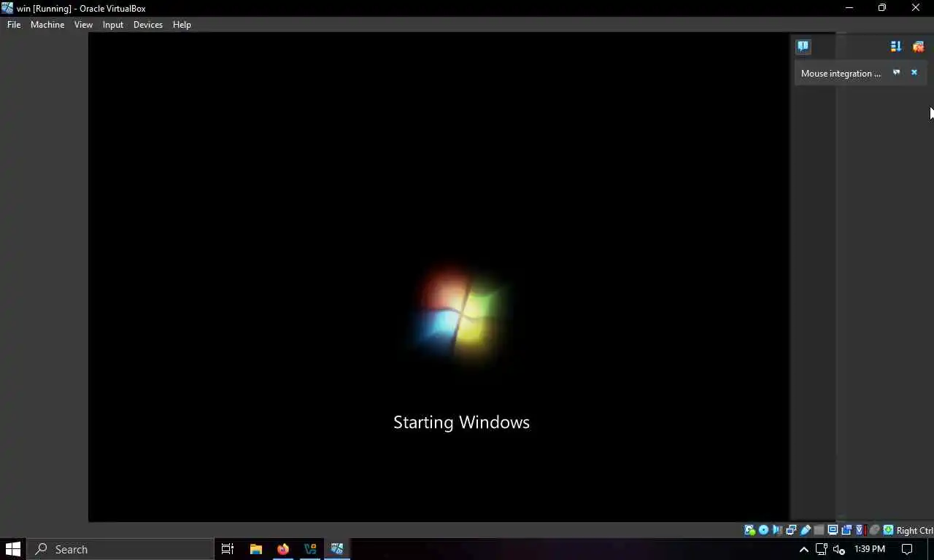Switch to VirtualBox Manager taskbar icon
Image resolution: width=934 pixels, height=560 pixels.
coord(310,549)
